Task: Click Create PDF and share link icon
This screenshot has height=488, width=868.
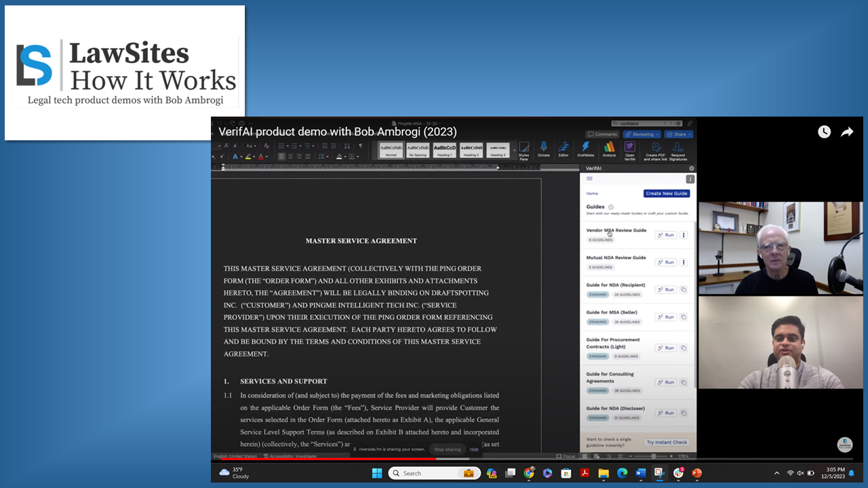Action: [655, 150]
